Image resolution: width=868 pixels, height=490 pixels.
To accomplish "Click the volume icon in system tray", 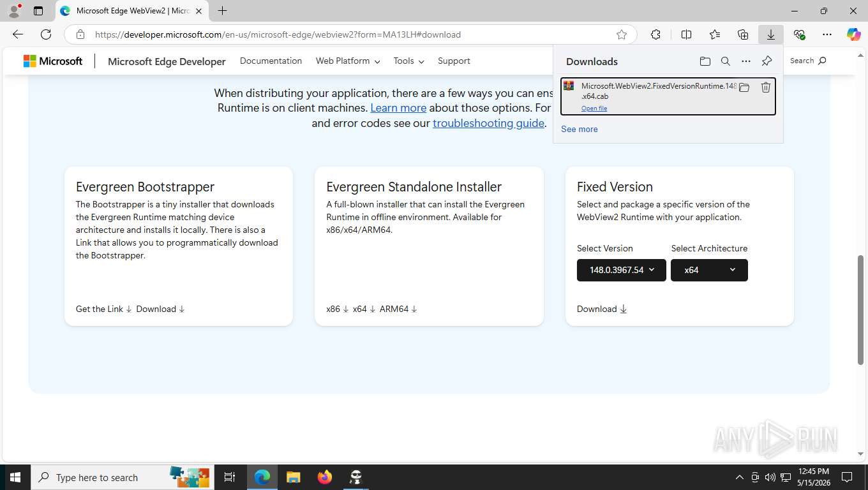I will pos(769,477).
